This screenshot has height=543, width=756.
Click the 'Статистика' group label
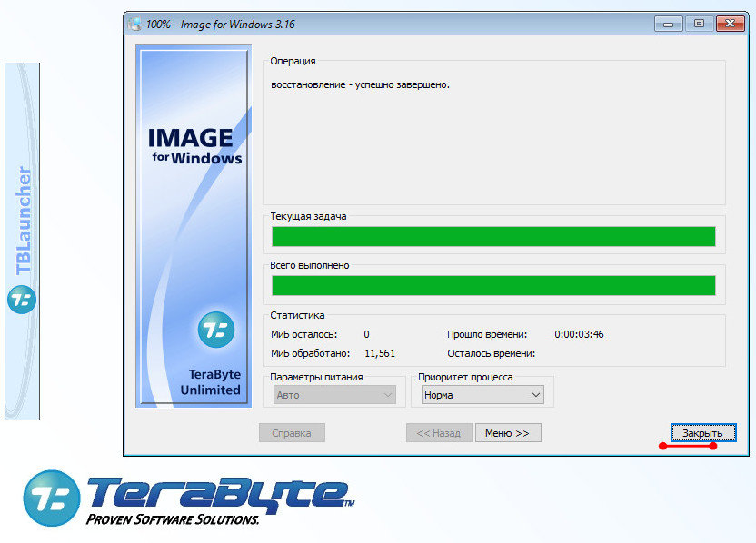click(x=297, y=316)
